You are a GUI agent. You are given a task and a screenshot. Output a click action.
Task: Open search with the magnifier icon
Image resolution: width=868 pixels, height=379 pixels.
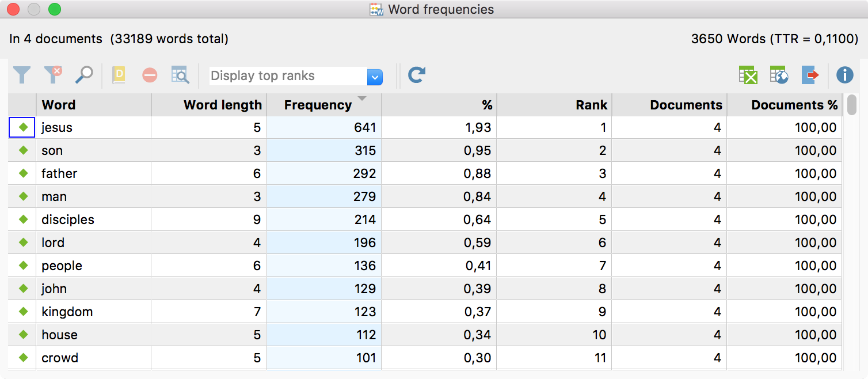coord(84,75)
